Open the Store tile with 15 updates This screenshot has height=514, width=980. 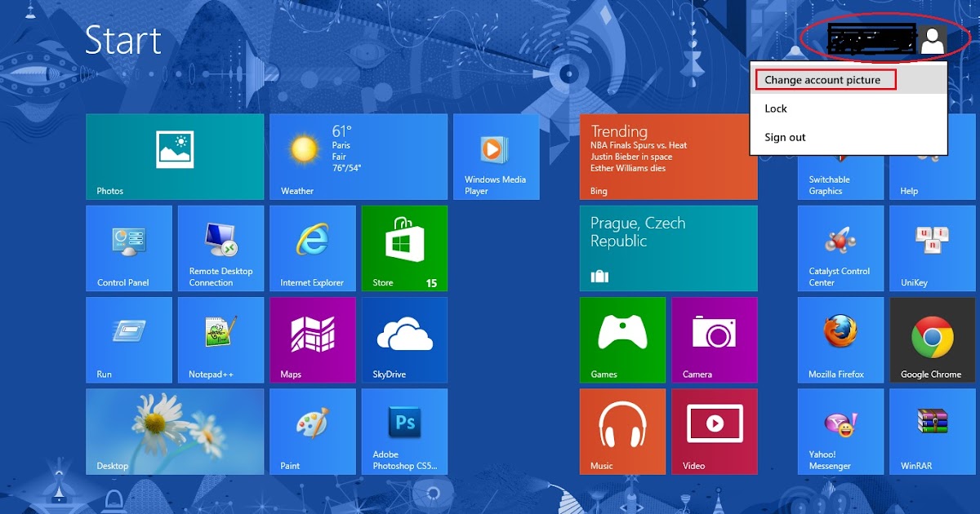[404, 247]
